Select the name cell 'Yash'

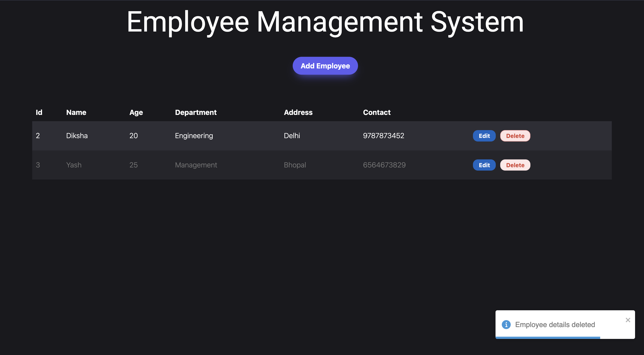point(74,165)
